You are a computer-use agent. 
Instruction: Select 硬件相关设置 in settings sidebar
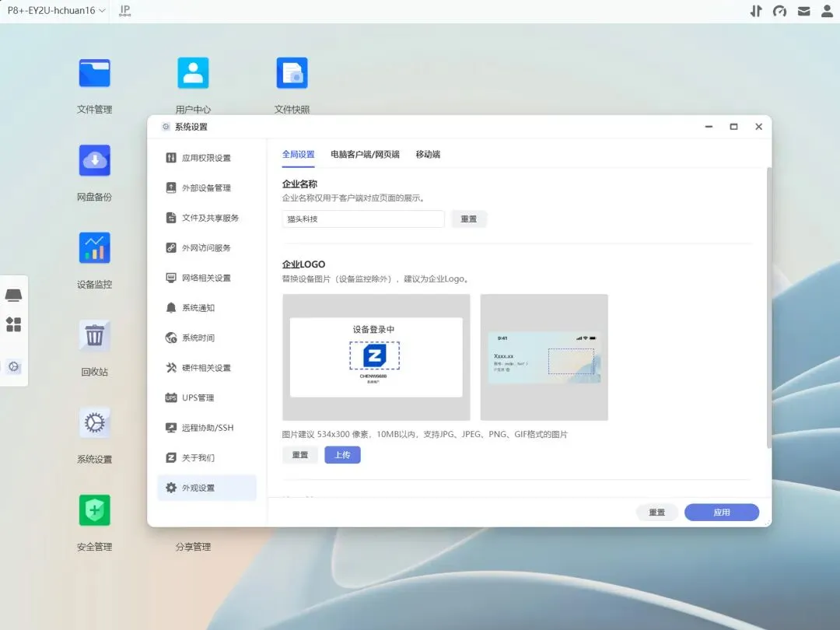coord(207,367)
